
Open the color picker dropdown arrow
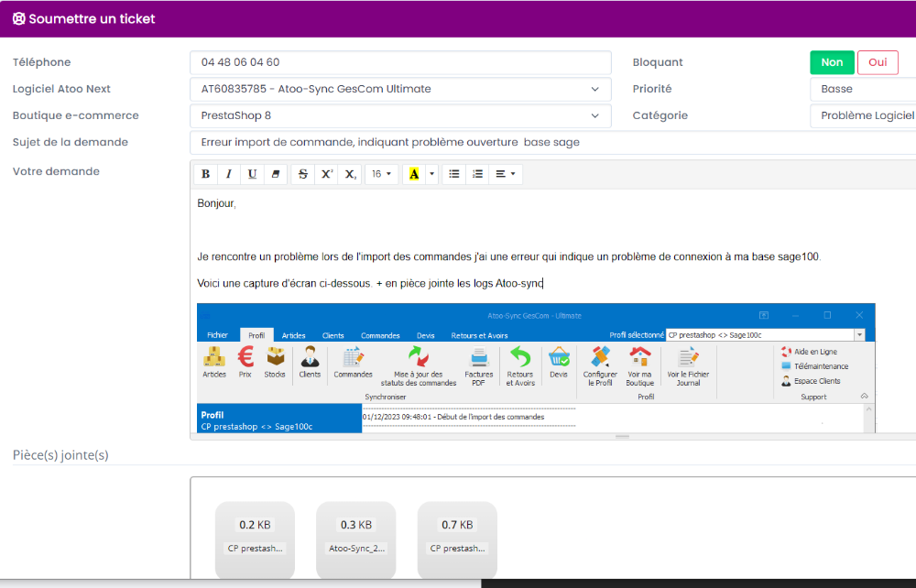coord(432,174)
